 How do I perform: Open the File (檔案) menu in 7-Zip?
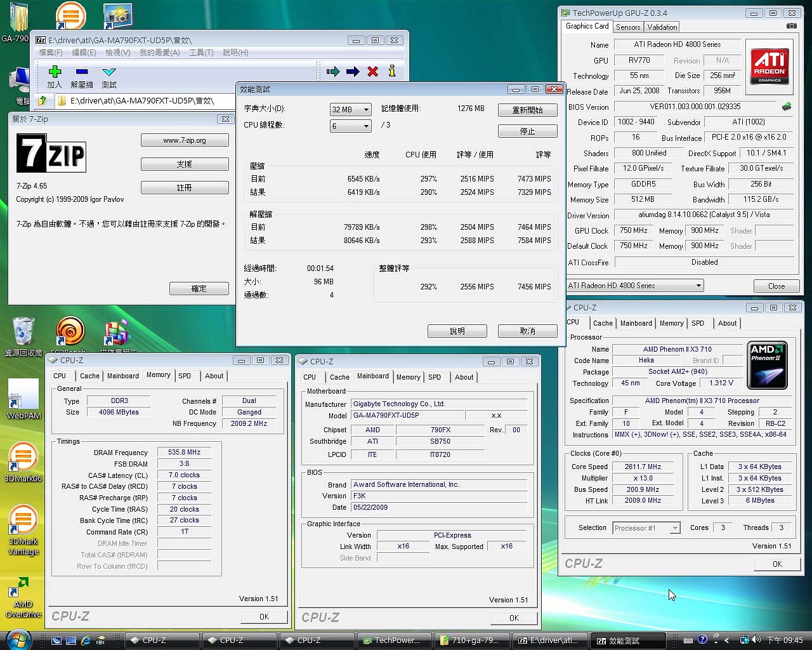51,53
